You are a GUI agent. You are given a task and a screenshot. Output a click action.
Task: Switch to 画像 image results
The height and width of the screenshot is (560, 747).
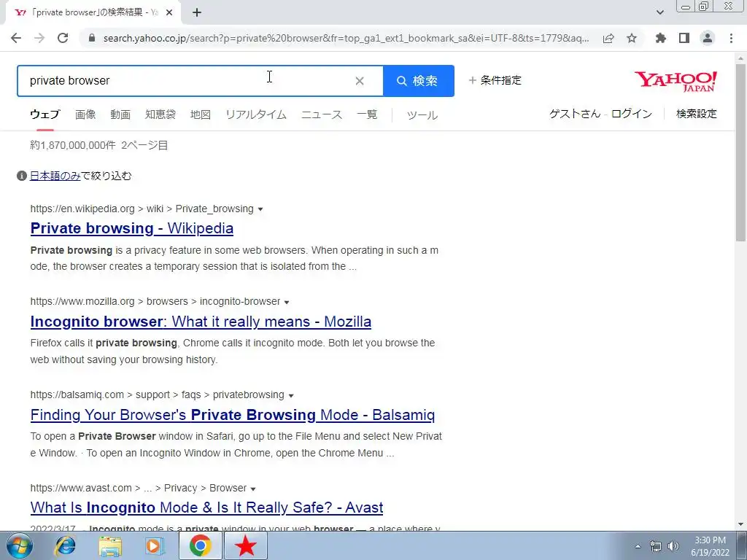(x=86, y=114)
